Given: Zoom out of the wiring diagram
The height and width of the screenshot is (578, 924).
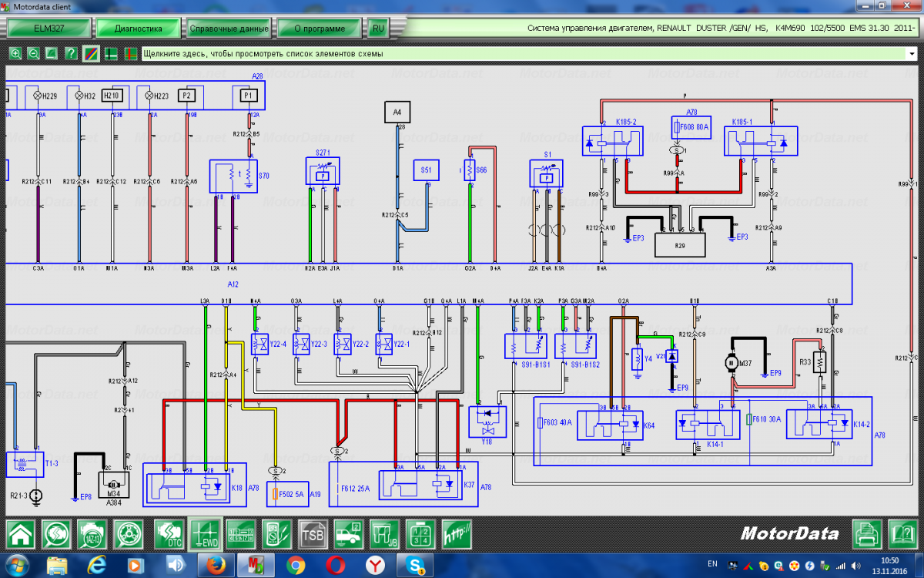Looking at the screenshot, I should click(x=34, y=54).
